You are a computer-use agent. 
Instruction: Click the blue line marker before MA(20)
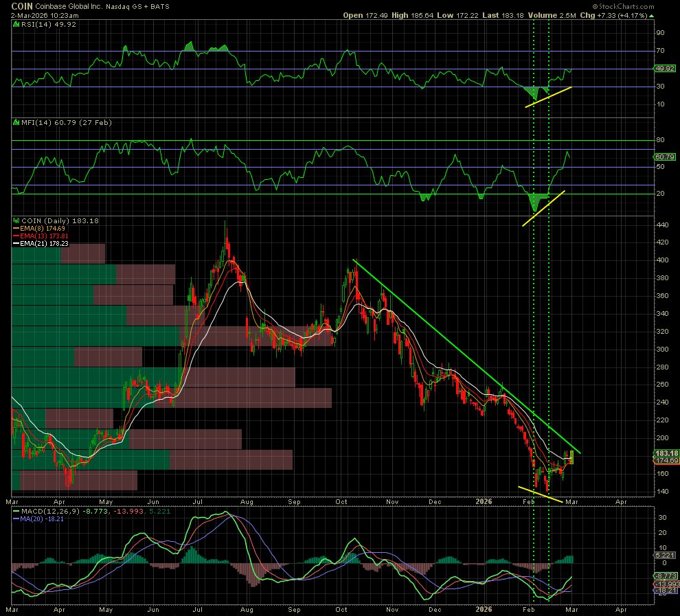[16, 519]
